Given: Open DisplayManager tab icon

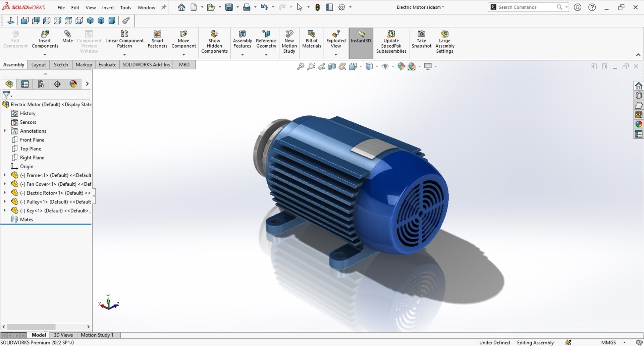Looking at the screenshot, I should 73,84.
